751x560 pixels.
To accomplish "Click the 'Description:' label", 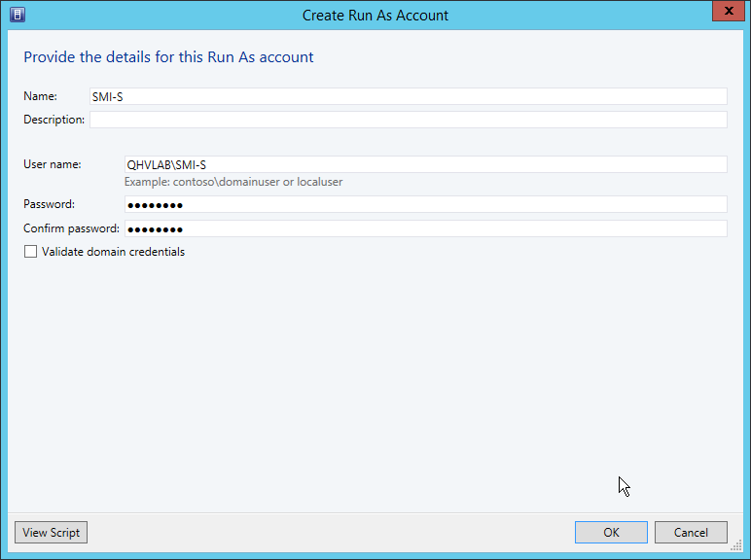I will coord(54,120).
